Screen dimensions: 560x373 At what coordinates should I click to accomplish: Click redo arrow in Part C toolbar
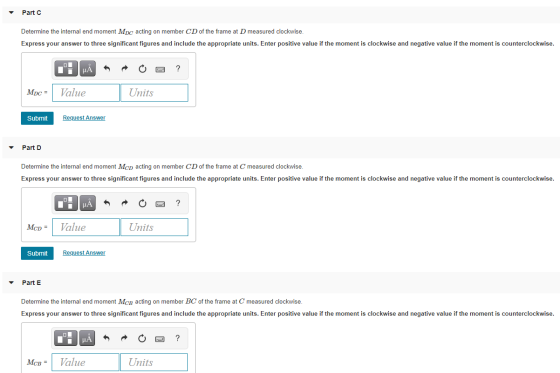(x=124, y=68)
